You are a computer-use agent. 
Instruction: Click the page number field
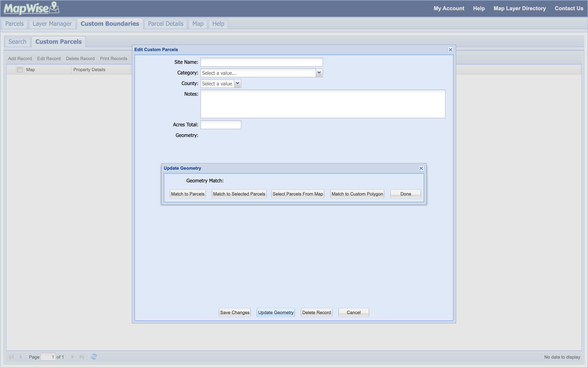coord(48,357)
